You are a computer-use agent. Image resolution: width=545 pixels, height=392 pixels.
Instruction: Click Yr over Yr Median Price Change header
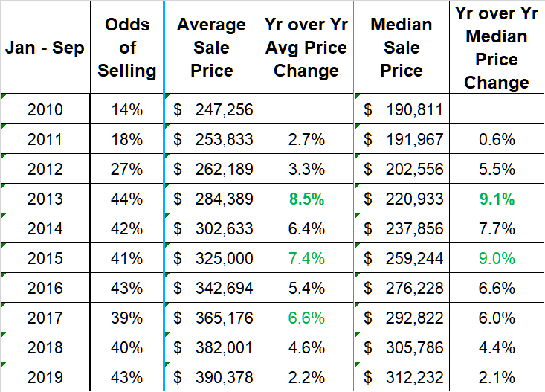[x=497, y=48]
